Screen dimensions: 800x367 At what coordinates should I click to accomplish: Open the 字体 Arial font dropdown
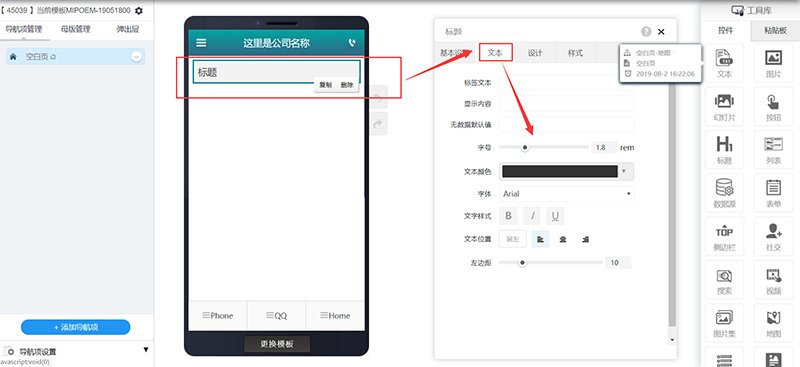[x=566, y=194]
